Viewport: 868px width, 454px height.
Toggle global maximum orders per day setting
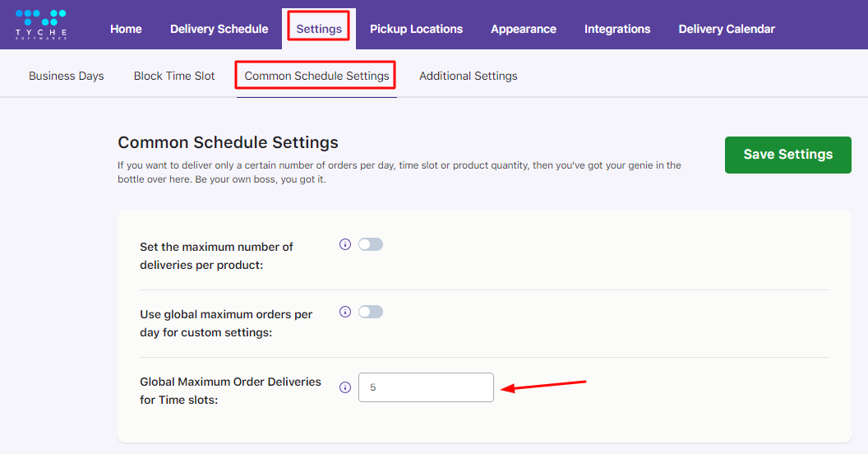[371, 312]
